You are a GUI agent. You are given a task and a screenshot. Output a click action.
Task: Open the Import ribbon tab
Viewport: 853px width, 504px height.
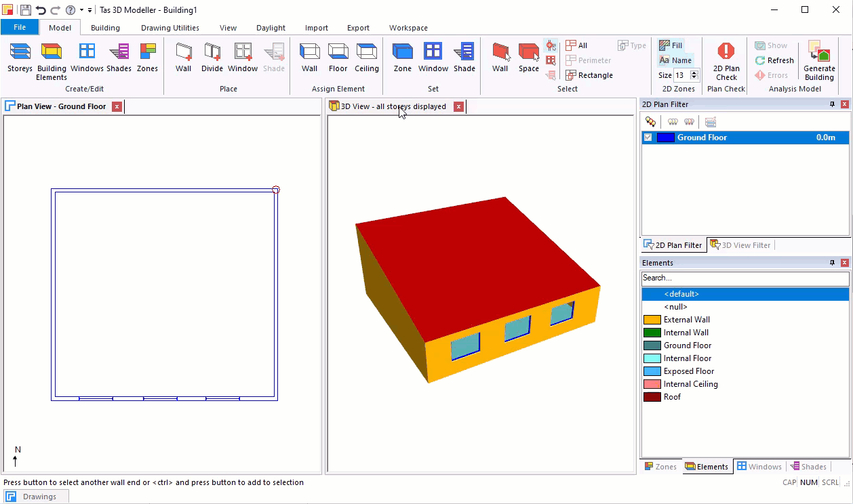pos(316,28)
